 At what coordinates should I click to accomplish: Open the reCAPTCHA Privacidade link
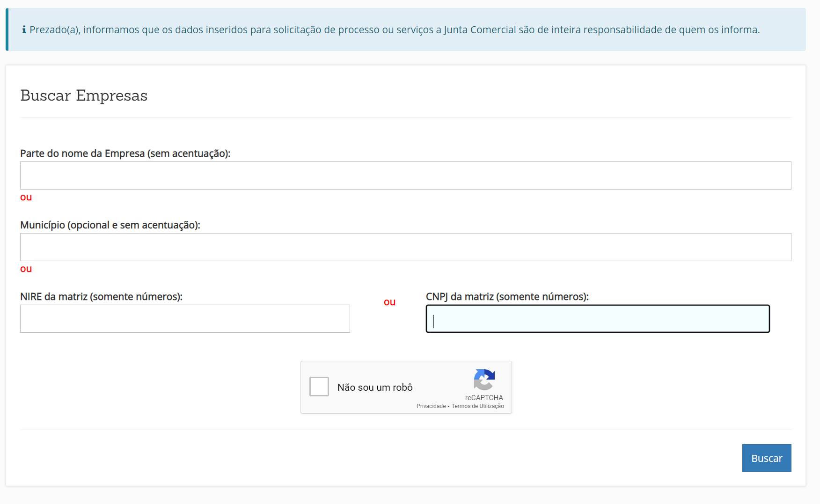431,406
